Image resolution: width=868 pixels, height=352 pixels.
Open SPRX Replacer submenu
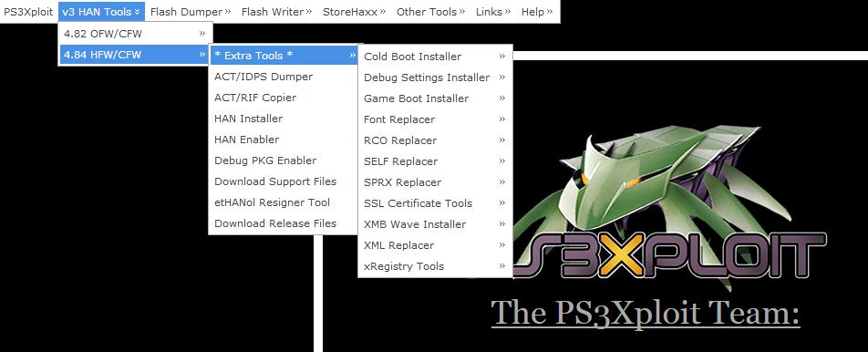point(435,182)
